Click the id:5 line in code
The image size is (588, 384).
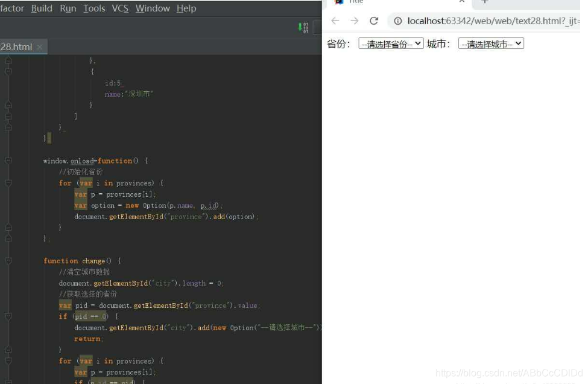coord(113,83)
